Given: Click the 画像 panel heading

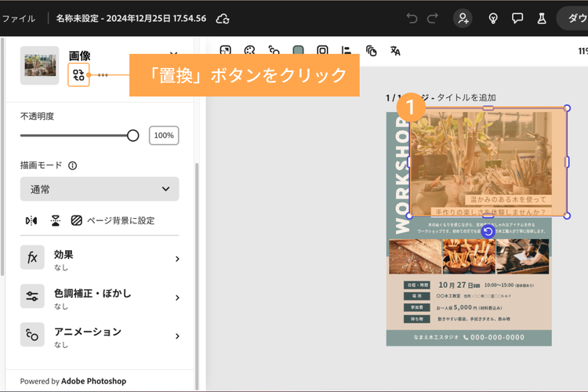Looking at the screenshot, I should 79,56.
